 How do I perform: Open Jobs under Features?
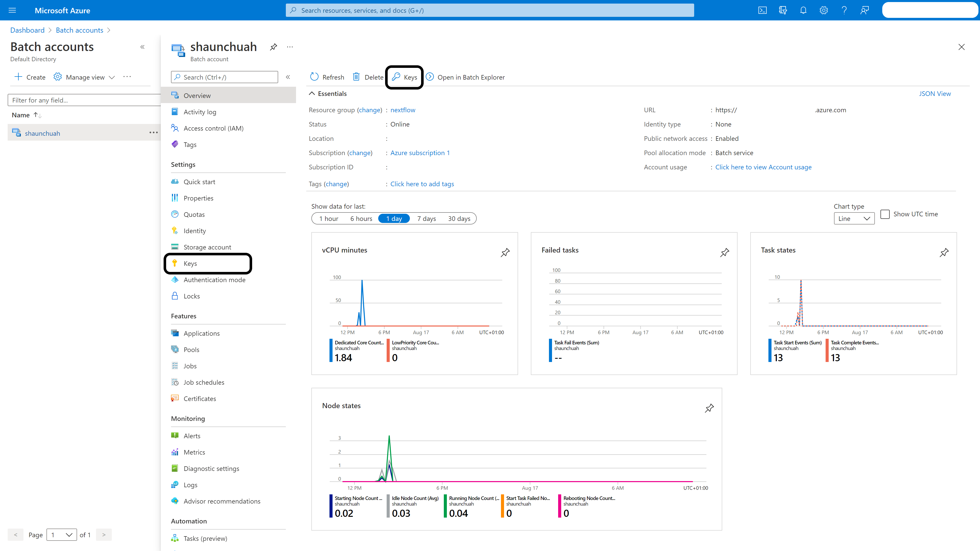pos(228,366)
